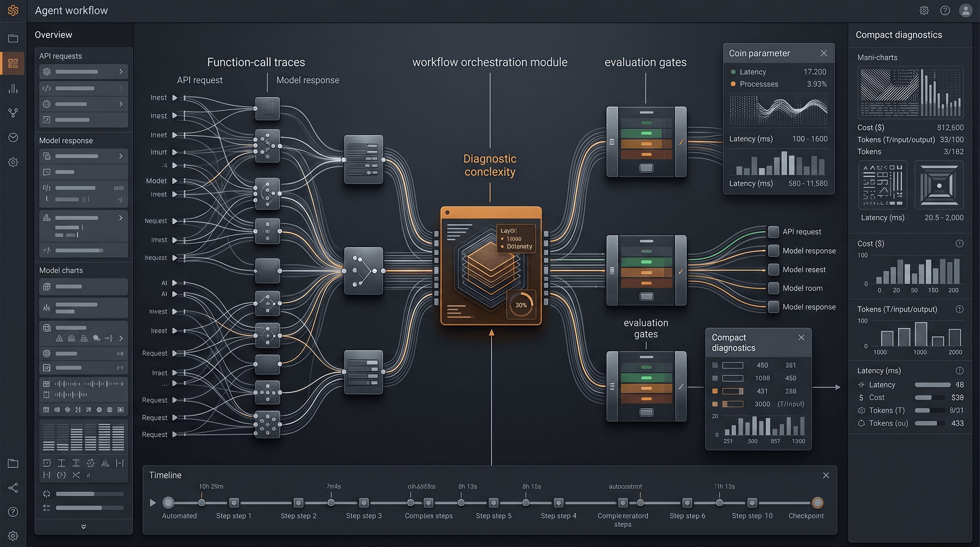Click info icon next to Cost ($) chart
Image resolution: width=980 pixels, height=547 pixels.
coord(959,244)
